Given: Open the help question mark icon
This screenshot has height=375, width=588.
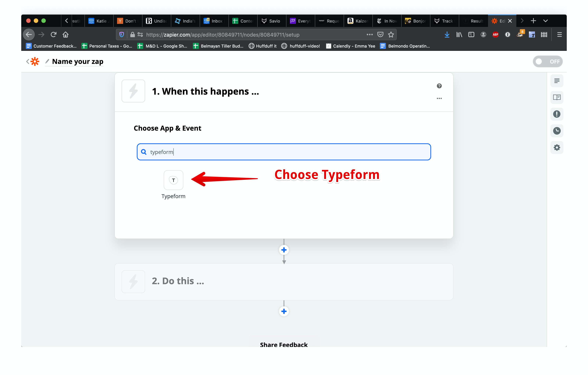Looking at the screenshot, I should pyautogui.click(x=439, y=86).
